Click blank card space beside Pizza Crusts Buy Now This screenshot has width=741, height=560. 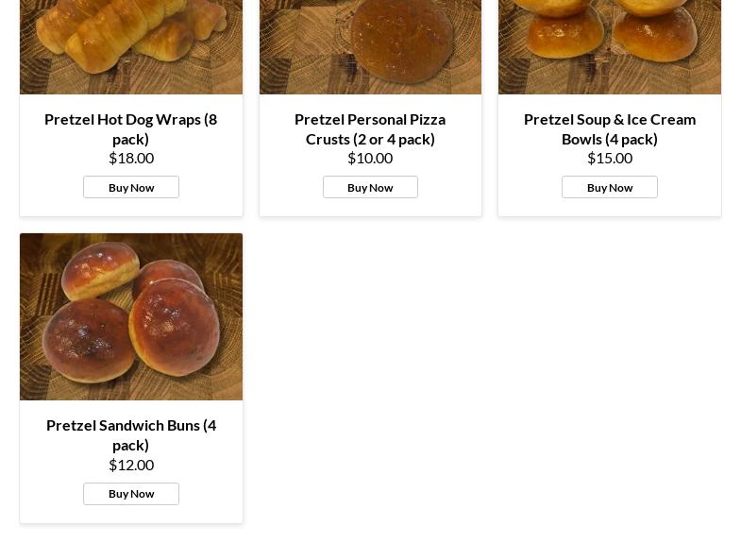point(449,188)
